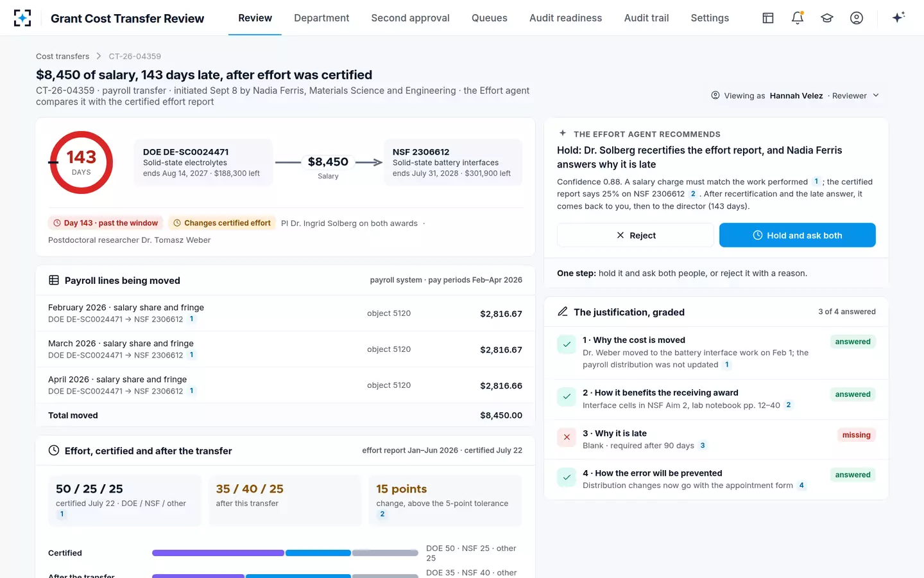Screen dimensions: 924x578
Task: Open the sparkle assistant icon
Action: [898, 17]
